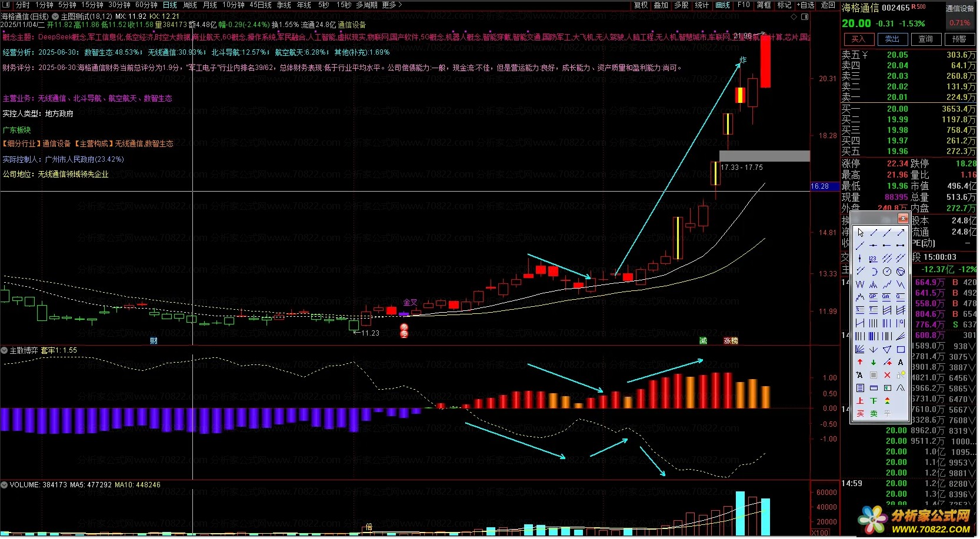Viewport: 980px width, 539px height.
Task: Choose the GA line tool
Action: click(887, 297)
